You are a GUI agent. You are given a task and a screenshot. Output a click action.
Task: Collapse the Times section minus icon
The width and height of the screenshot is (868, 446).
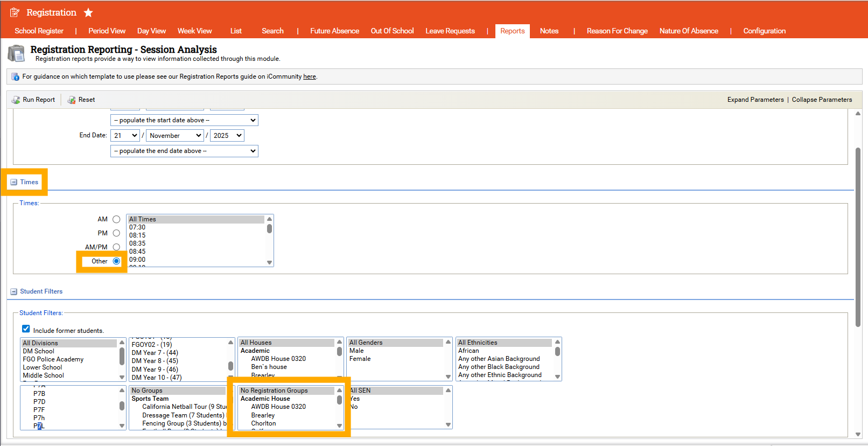(x=14, y=182)
